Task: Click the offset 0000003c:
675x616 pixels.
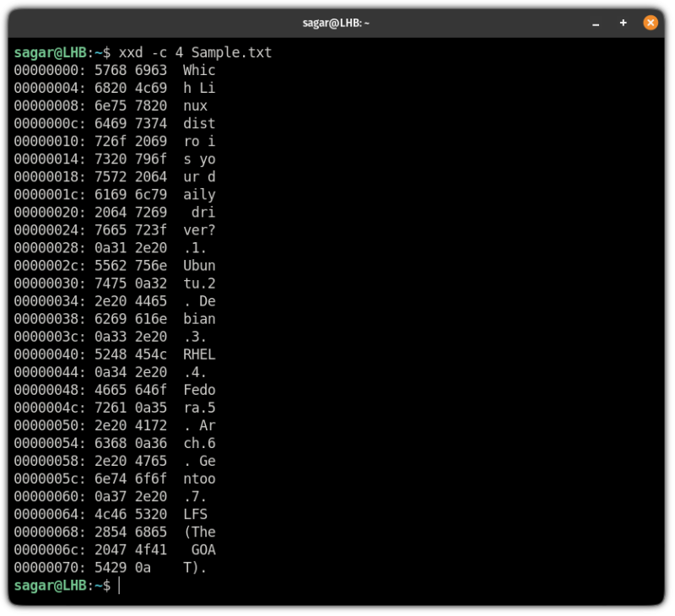Action: (50, 337)
